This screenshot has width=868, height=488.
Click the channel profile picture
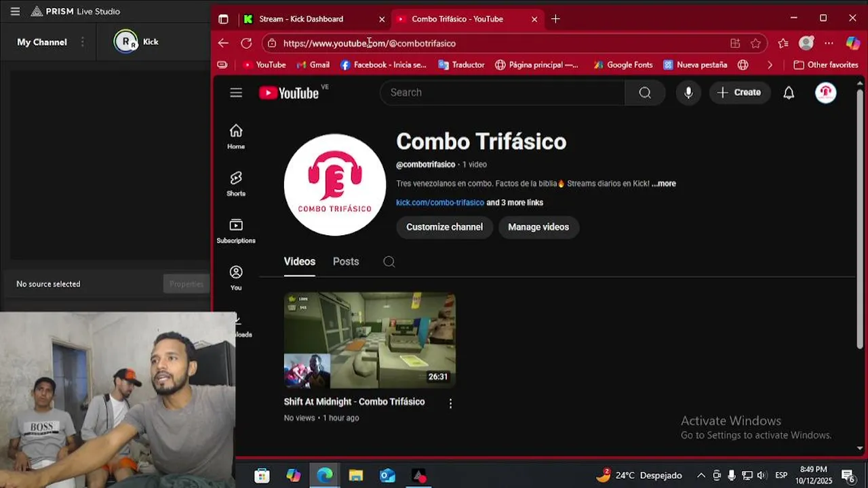[335, 185]
